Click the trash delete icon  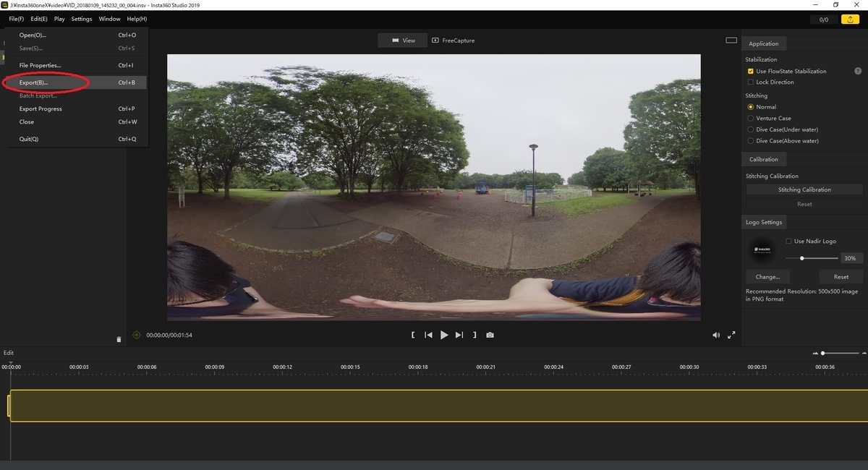pos(119,339)
